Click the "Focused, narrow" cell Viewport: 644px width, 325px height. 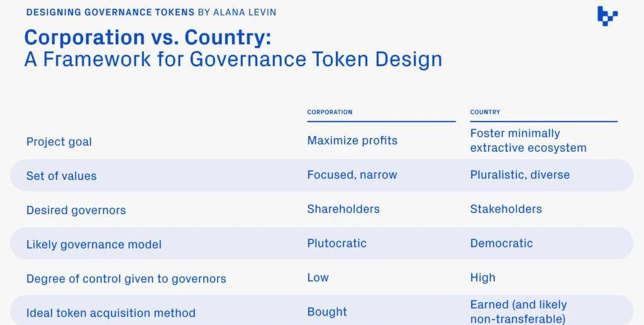(x=352, y=175)
